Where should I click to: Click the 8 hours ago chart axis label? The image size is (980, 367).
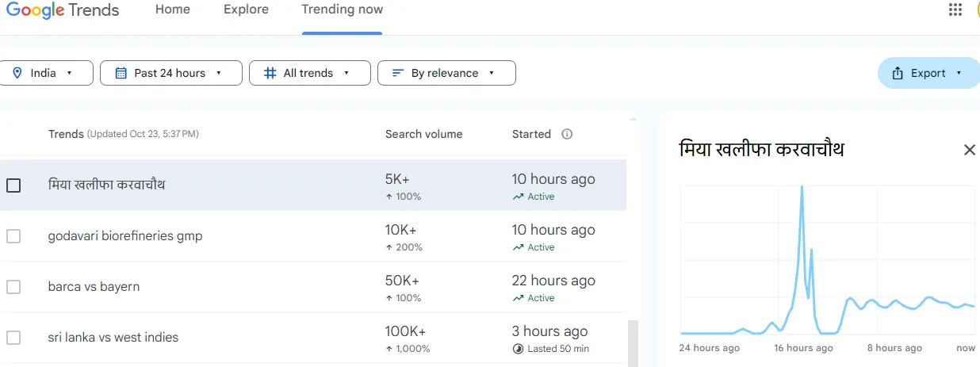(894, 348)
